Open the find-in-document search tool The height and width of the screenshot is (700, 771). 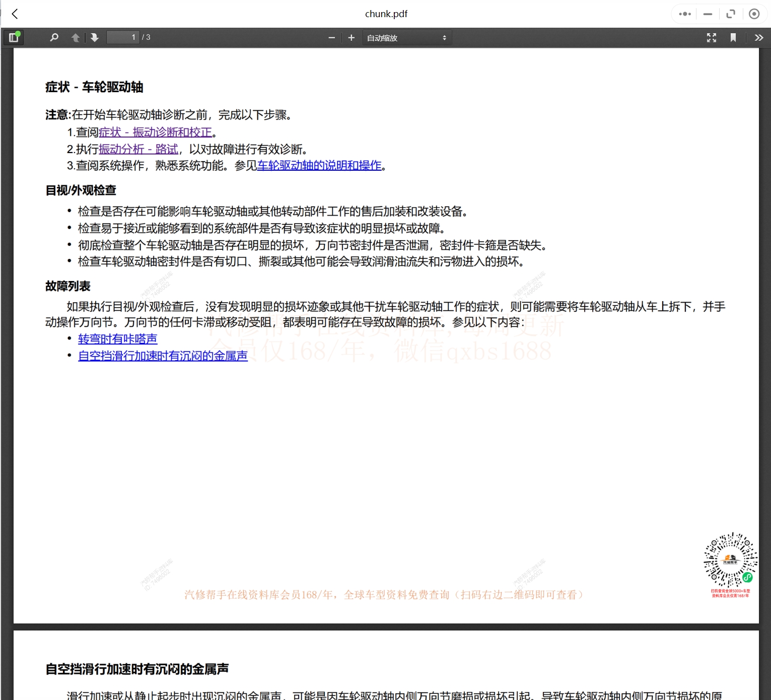pyautogui.click(x=54, y=37)
